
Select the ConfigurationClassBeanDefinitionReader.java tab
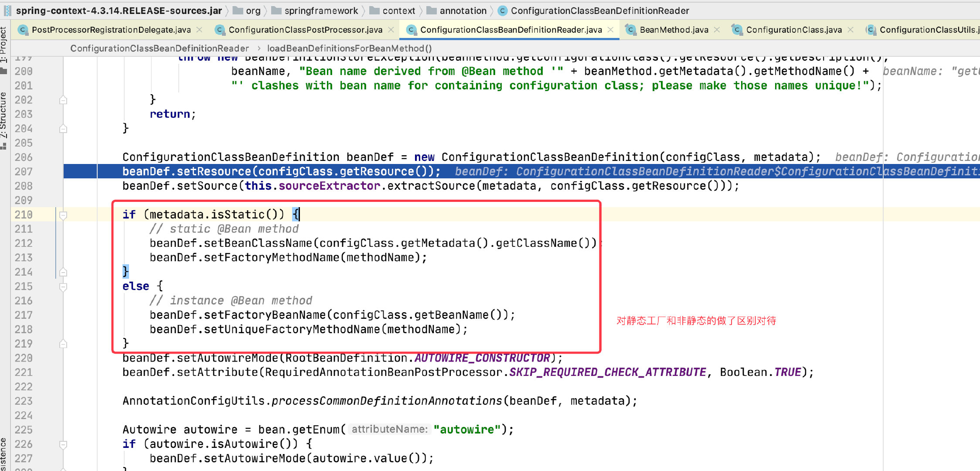[x=510, y=30]
